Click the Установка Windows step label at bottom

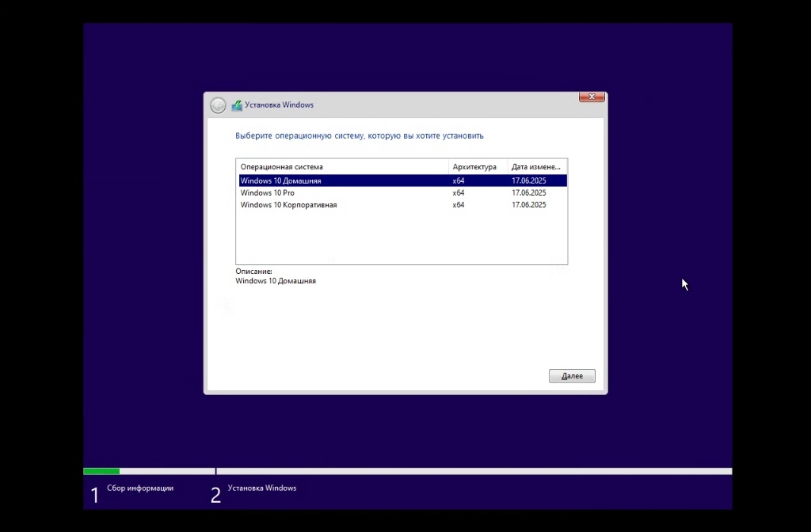pos(262,488)
